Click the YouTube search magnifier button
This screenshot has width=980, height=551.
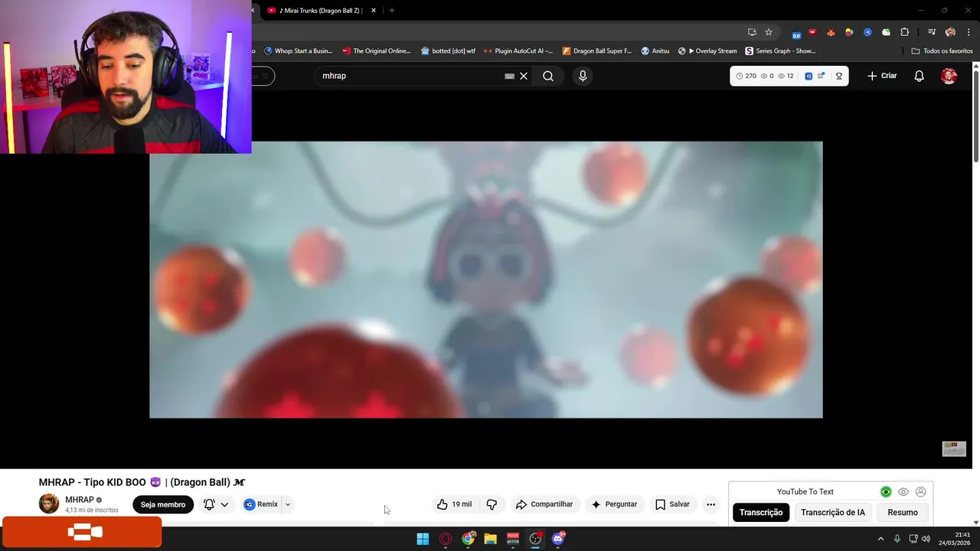[548, 76]
